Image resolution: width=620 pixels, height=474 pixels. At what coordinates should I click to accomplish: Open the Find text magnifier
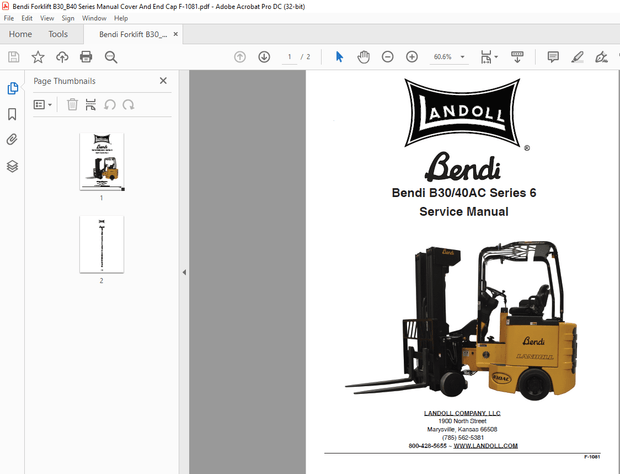[111, 57]
